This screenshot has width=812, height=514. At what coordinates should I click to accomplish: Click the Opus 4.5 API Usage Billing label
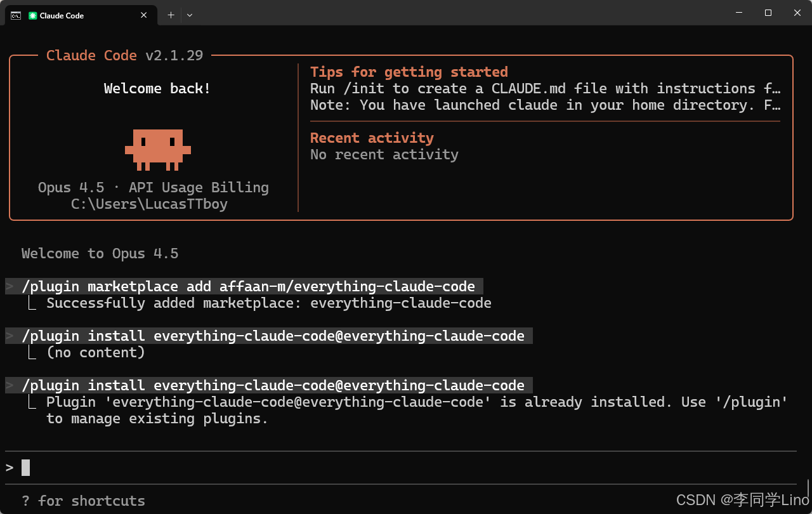pos(152,187)
